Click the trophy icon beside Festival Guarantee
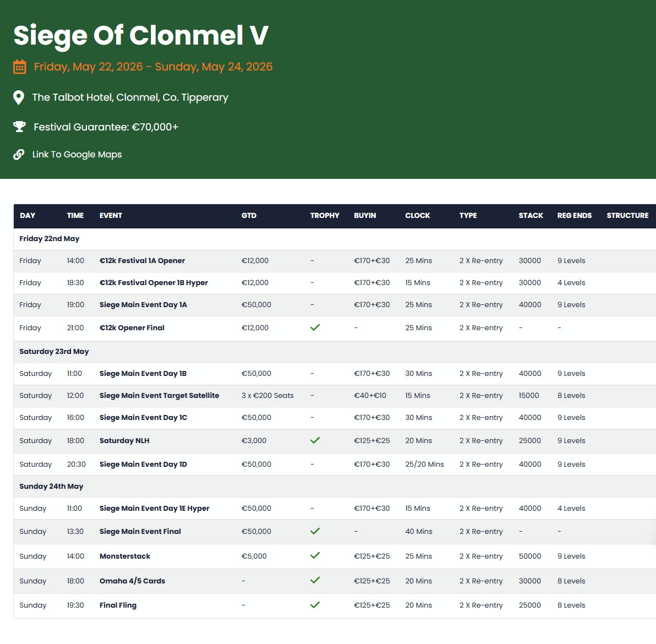Screen dimensions: 656x644 point(19,127)
